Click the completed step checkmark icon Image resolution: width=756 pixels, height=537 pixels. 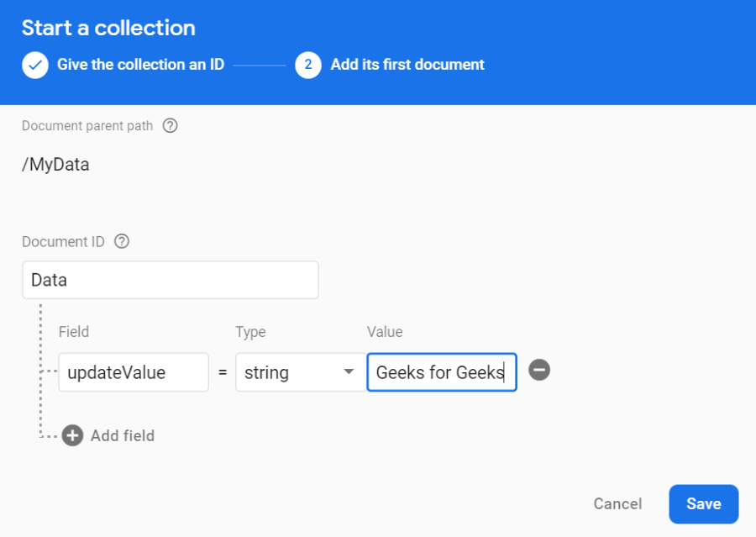click(35, 65)
